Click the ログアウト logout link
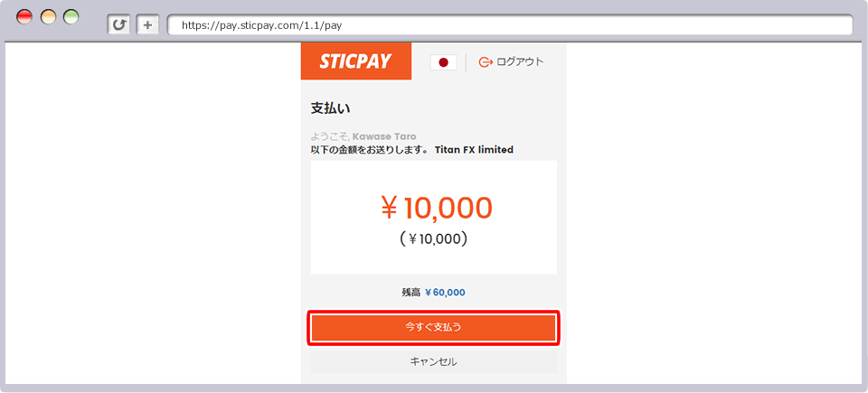 point(520,62)
